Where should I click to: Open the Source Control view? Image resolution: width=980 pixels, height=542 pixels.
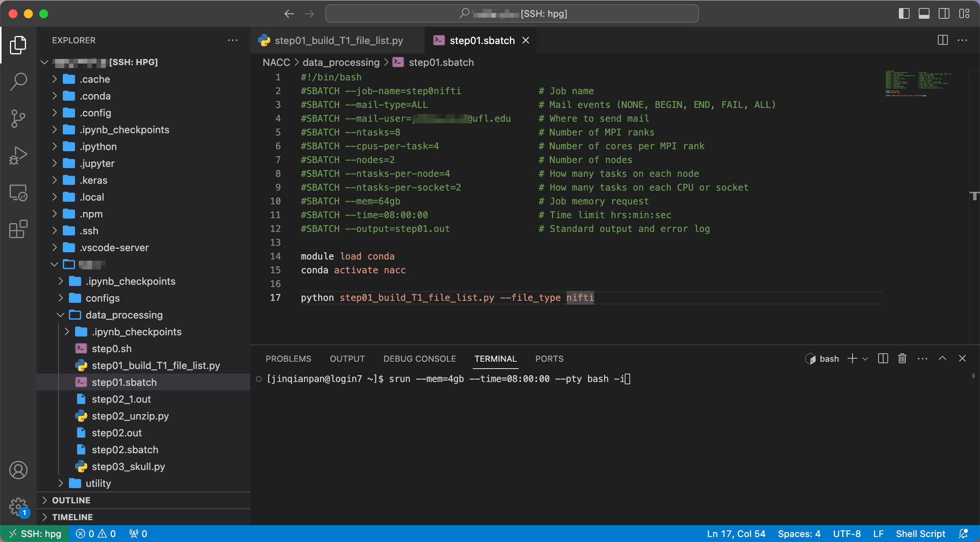click(18, 119)
